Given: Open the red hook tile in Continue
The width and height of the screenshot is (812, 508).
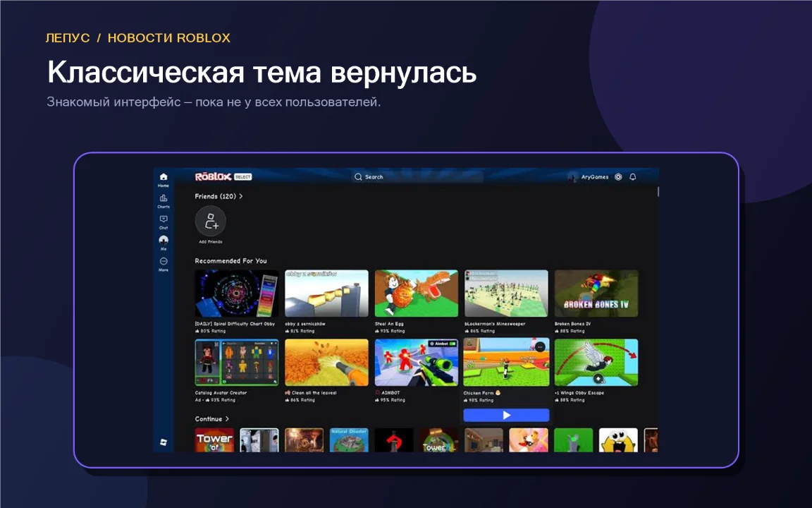Looking at the screenshot, I should pos(394,440).
